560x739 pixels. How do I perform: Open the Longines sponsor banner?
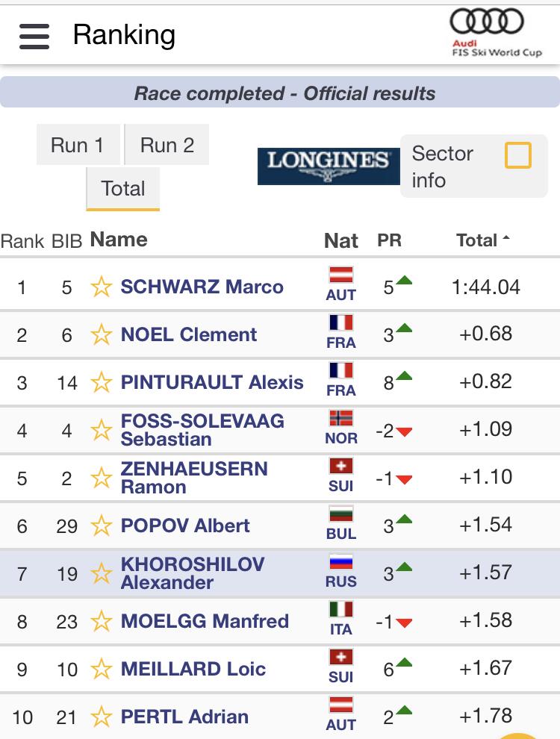click(x=329, y=166)
